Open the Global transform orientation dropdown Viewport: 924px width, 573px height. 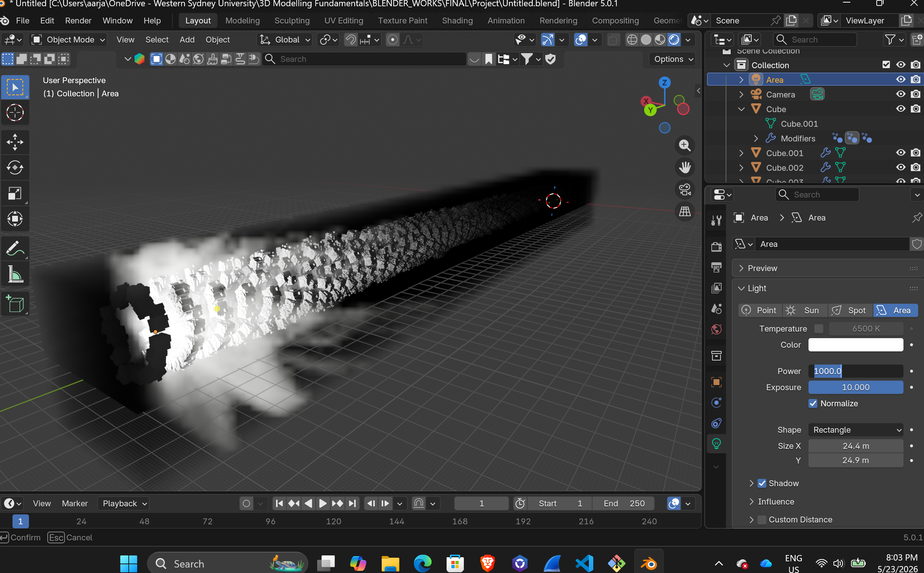[x=285, y=40]
